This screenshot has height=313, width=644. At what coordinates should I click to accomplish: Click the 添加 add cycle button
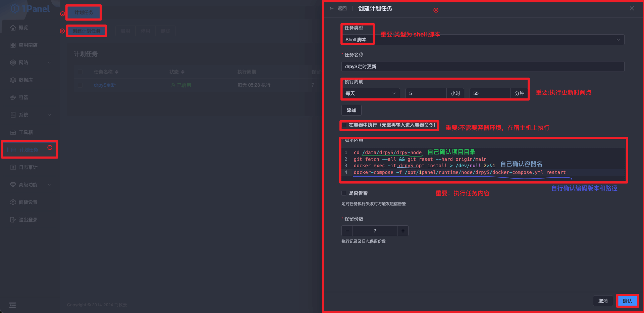[351, 110]
